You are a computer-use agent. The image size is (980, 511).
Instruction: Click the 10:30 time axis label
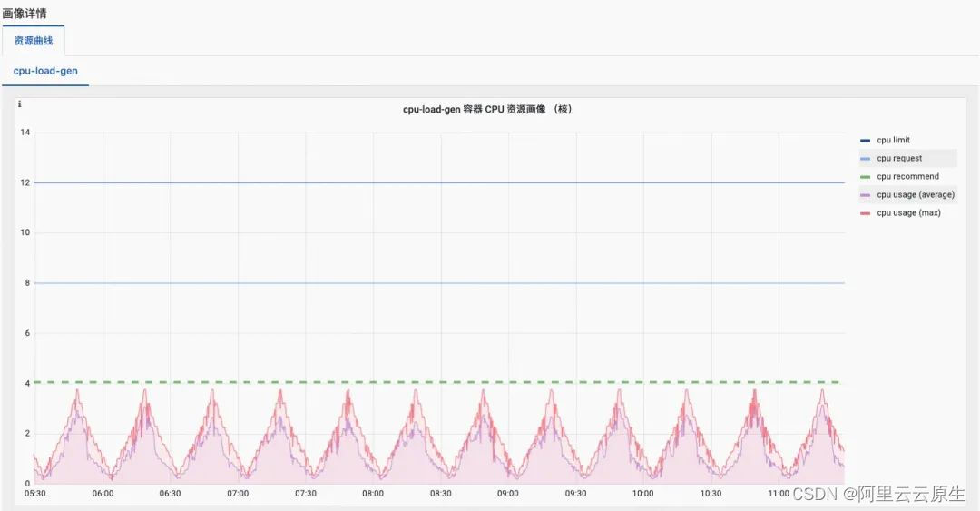[x=710, y=494]
